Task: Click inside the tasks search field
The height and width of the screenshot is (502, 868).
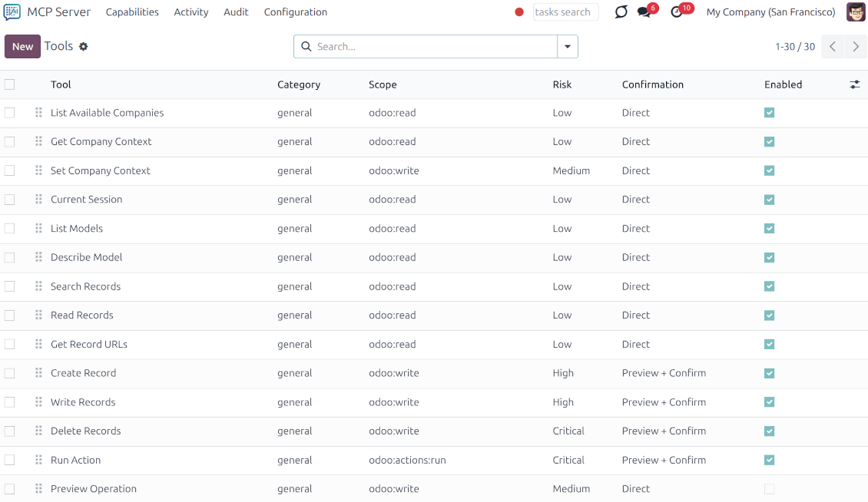Action: [565, 12]
